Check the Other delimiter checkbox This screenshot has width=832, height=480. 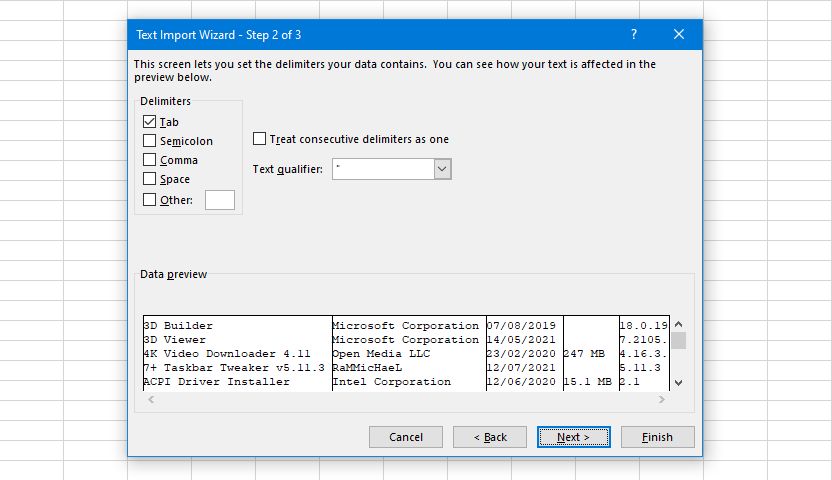click(x=150, y=199)
